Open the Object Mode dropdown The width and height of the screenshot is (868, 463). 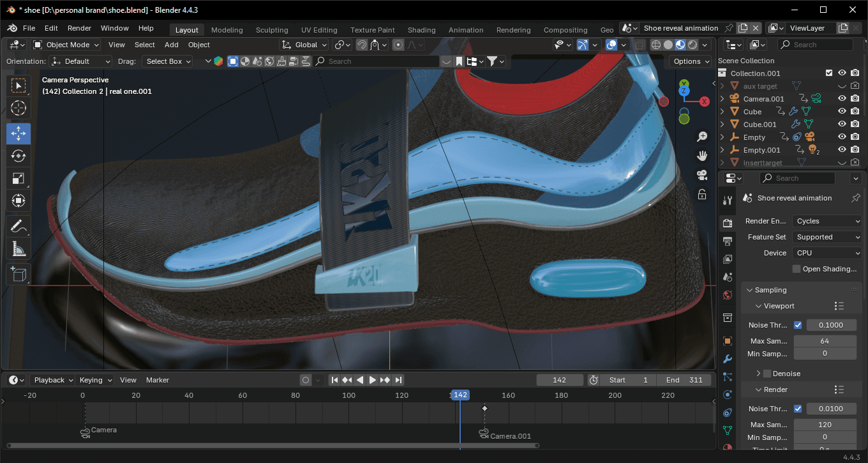click(x=66, y=45)
